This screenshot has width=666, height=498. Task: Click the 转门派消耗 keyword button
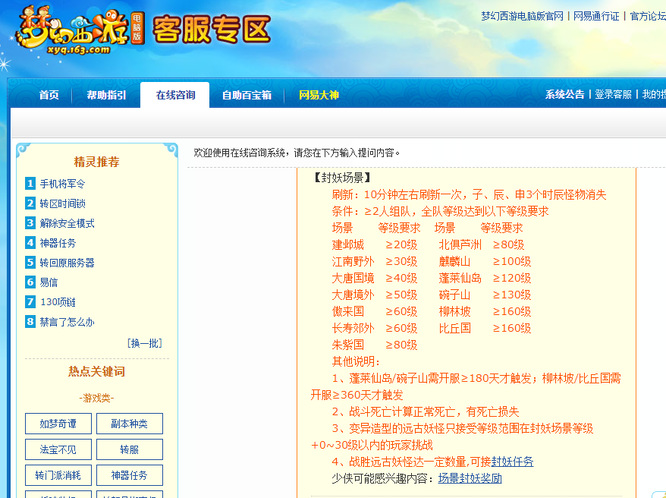pyautogui.click(x=58, y=475)
